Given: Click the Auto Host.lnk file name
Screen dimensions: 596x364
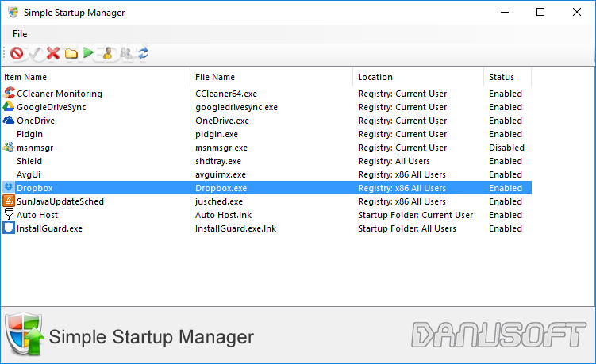Looking at the screenshot, I should click(224, 215).
